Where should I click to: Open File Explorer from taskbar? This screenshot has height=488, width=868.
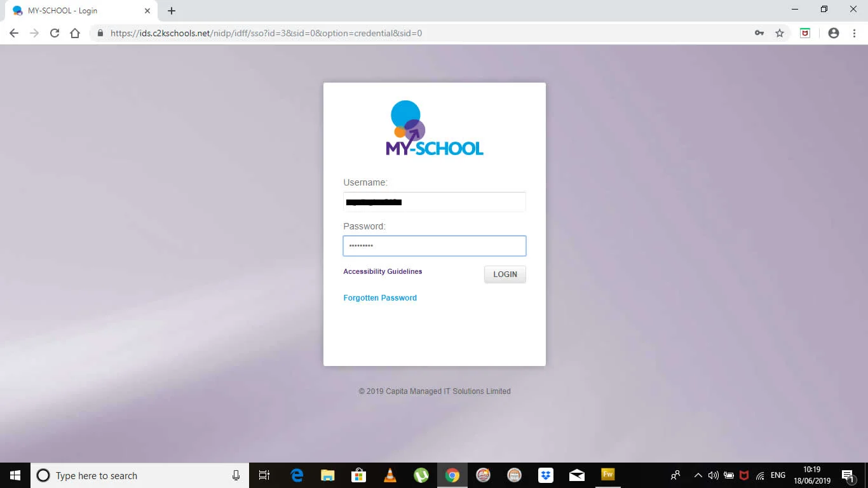tap(328, 475)
